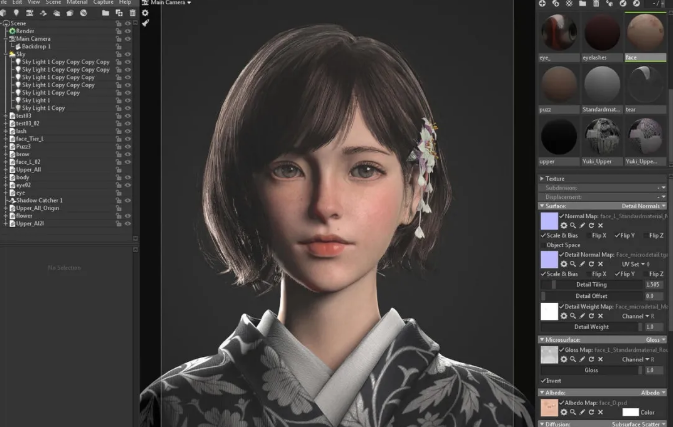
Task: Open Detail Weight Map Channel dropdown
Action: point(638,316)
